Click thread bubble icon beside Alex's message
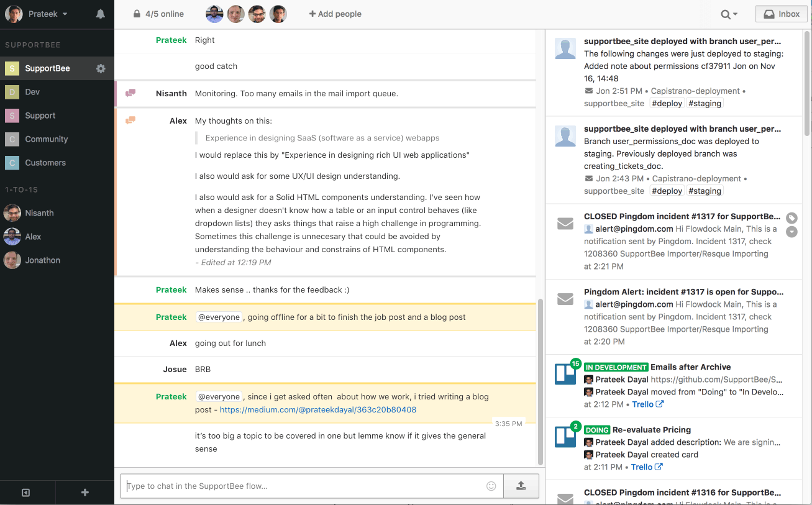 pyautogui.click(x=130, y=121)
